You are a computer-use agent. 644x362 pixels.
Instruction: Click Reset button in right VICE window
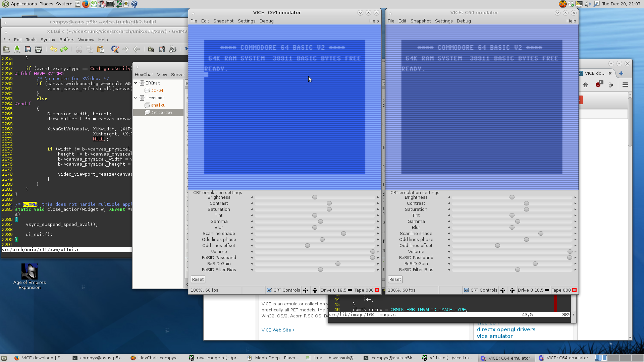click(x=395, y=280)
